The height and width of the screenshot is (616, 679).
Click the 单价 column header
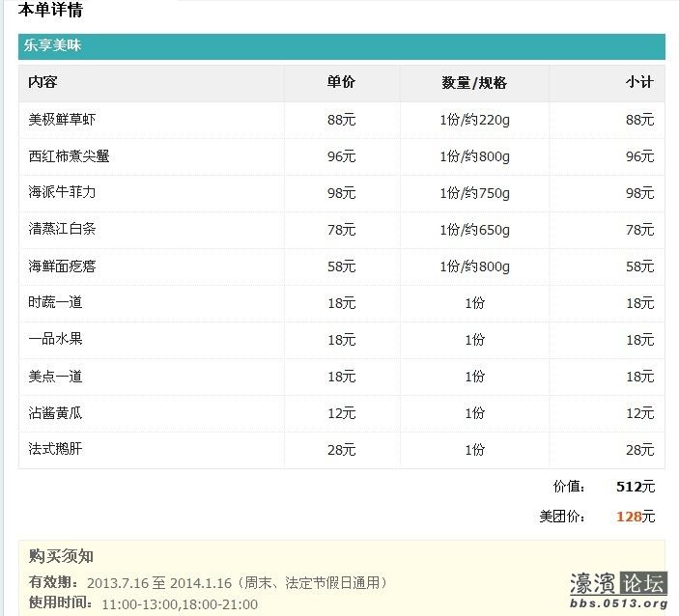coord(342,83)
